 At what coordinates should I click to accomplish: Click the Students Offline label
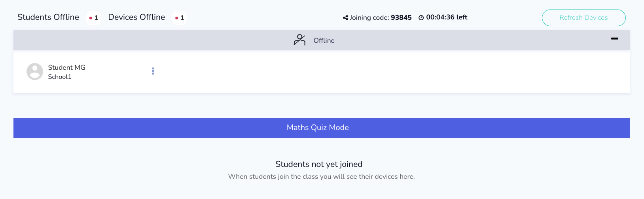coord(48,17)
